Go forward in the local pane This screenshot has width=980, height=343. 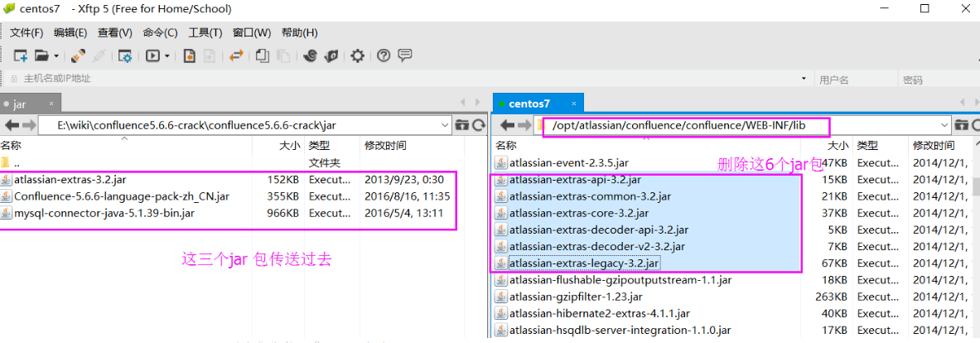(29, 125)
